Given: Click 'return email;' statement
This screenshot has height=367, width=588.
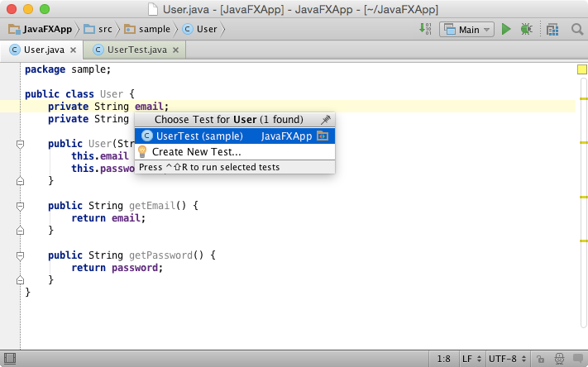Looking at the screenshot, I should pyautogui.click(x=108, y=217).
